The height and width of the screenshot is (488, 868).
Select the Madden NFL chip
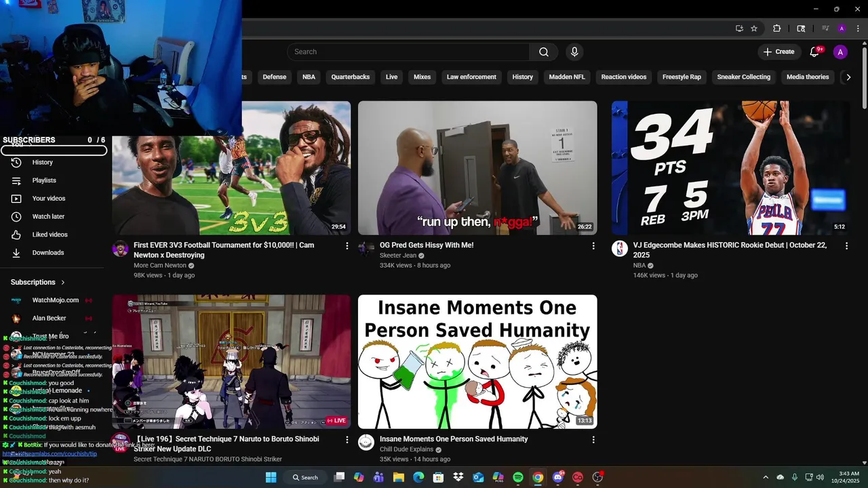pos(567,77)
